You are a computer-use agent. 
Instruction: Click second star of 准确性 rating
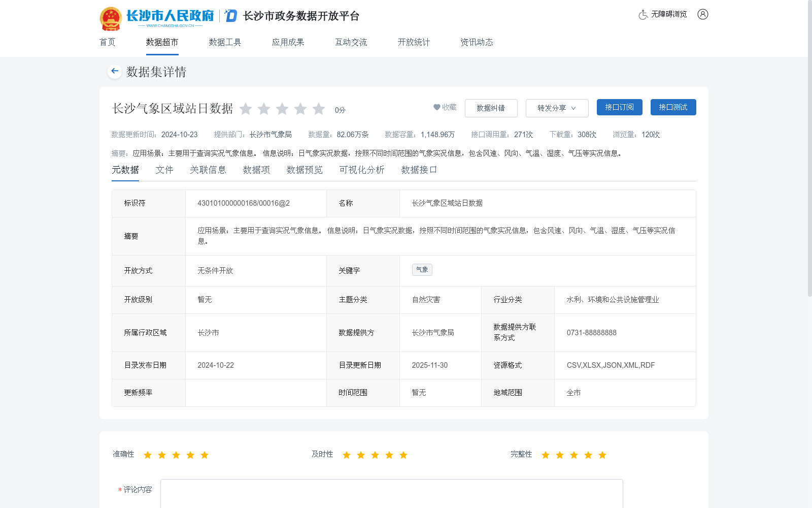pyautogui.click(x=162, y=455)
